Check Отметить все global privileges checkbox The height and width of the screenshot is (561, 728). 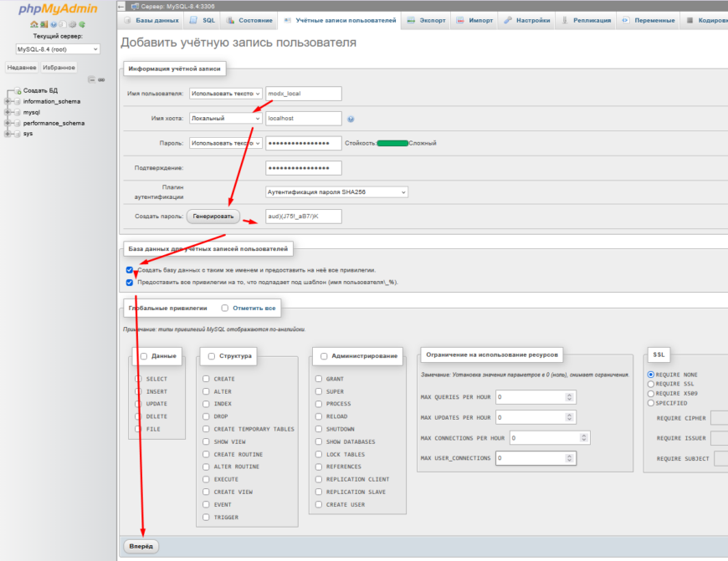tap(225, 308)
